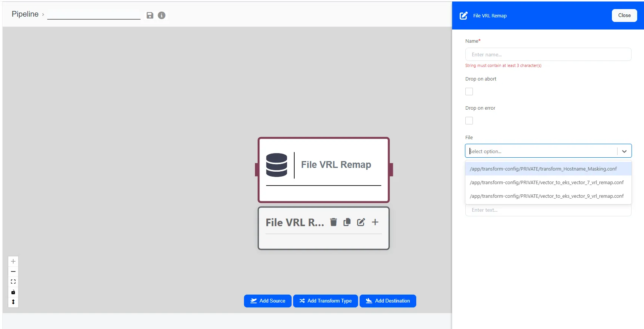Pick vector_to_eks_vector_9_vrl_remap.conf option

pos(548,196)
